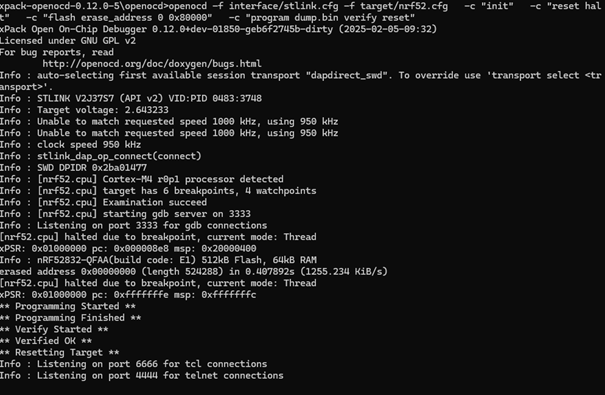Click the STLINK V2J37S7 version line
The height and width of the screenshot is (395, 605).
tap(131, 98)
